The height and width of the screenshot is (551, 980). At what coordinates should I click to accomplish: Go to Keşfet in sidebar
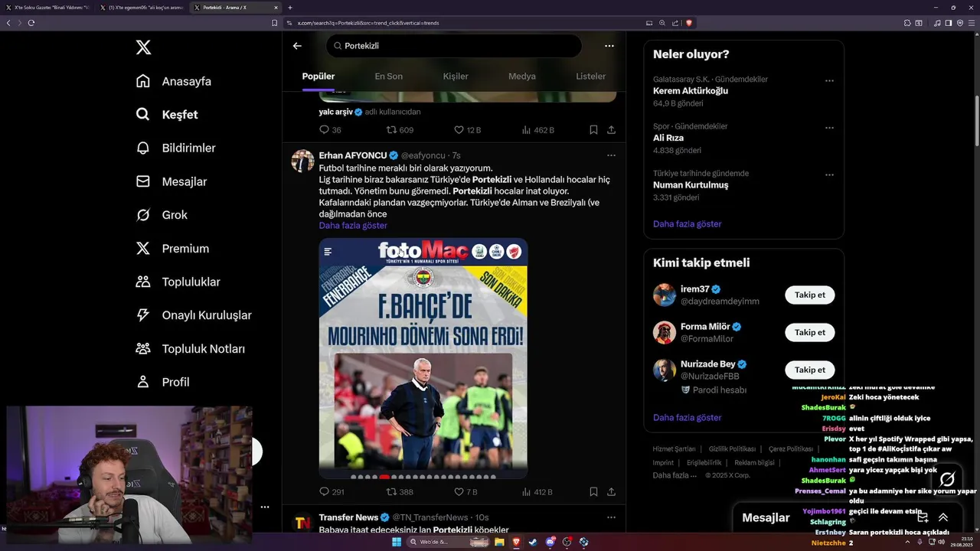(x=166, y=115)
